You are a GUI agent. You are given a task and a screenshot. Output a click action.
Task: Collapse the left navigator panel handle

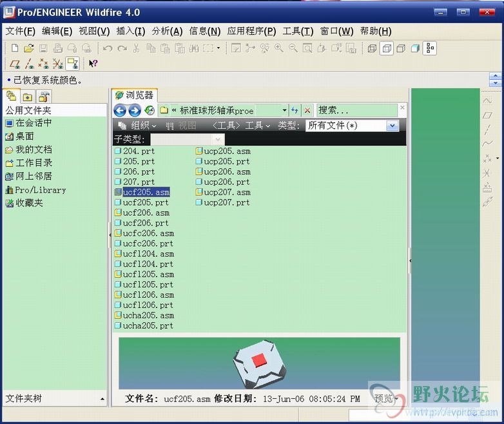point(110,235)
